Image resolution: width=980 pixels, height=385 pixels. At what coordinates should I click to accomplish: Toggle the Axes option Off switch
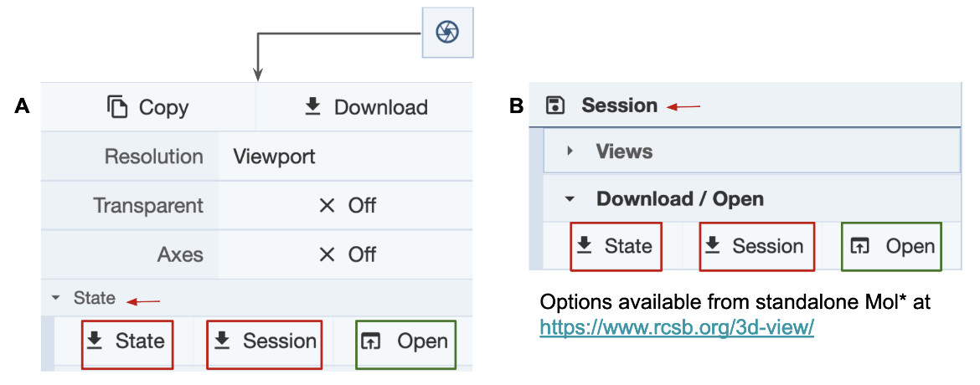pos(347,254)
